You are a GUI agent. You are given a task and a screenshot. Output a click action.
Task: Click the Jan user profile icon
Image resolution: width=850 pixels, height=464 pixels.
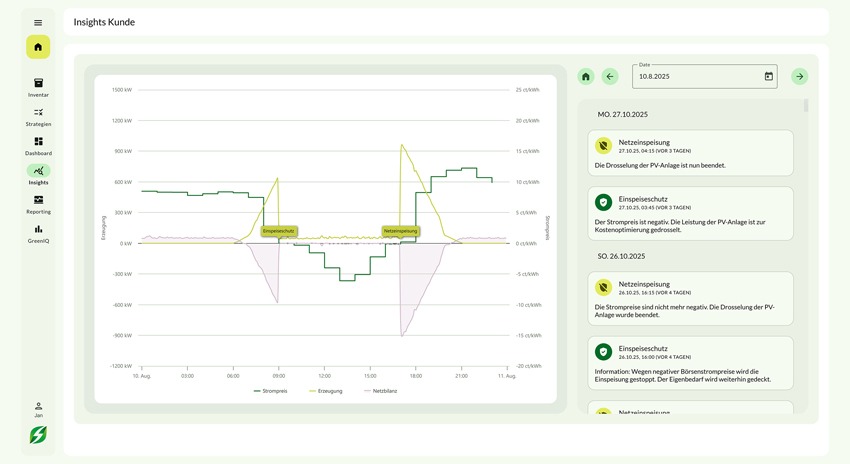tap(38, 408)
